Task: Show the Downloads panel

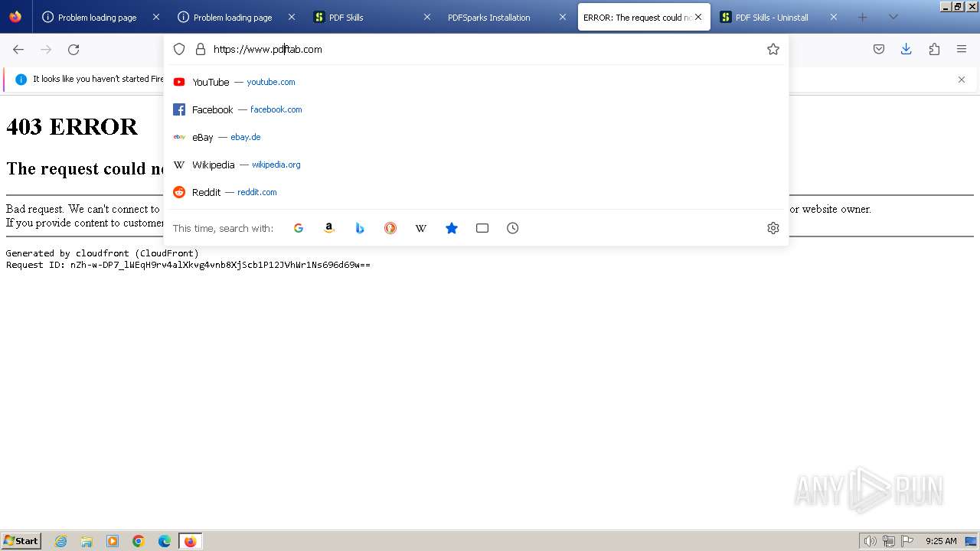Action: point(906,49)
